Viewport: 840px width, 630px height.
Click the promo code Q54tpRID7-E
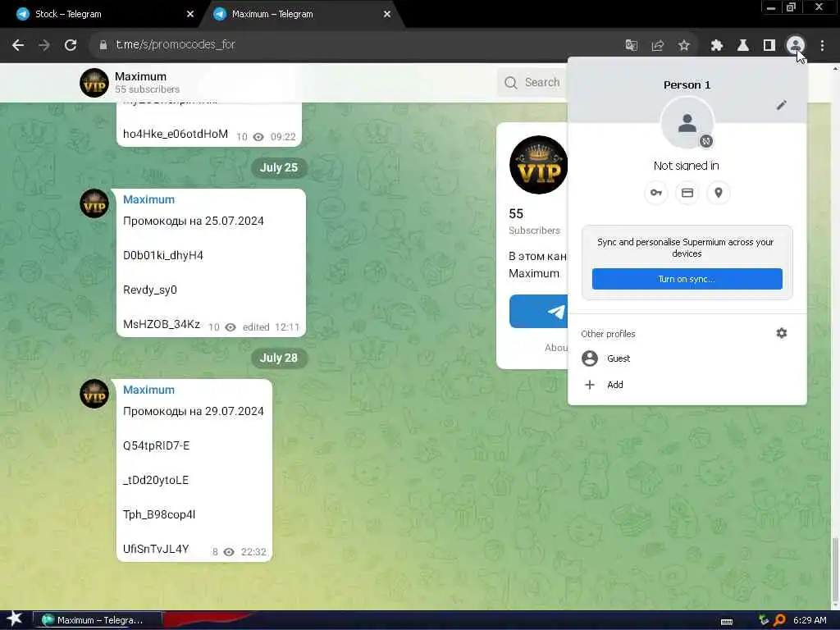pyautogui.click(x=156, y=445)
